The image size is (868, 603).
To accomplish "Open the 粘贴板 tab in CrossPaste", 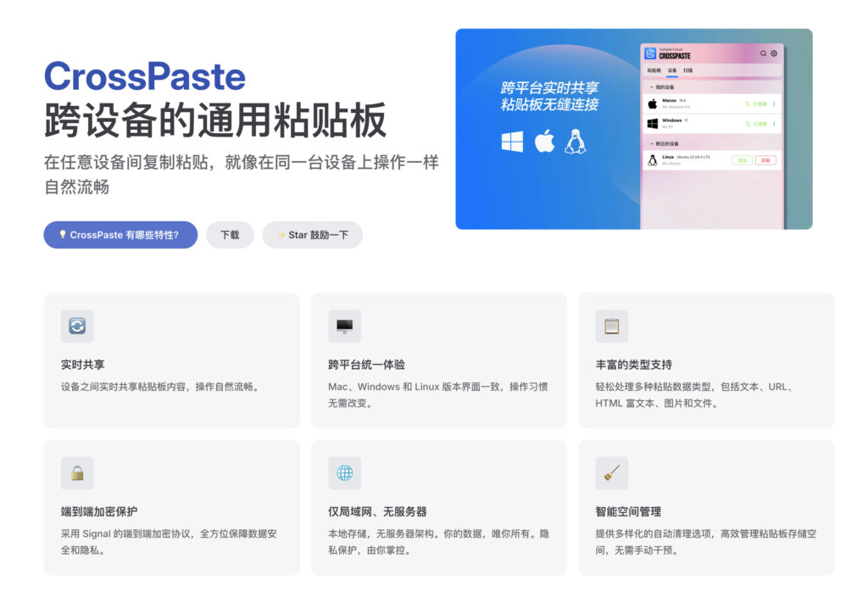I will 653,70.
